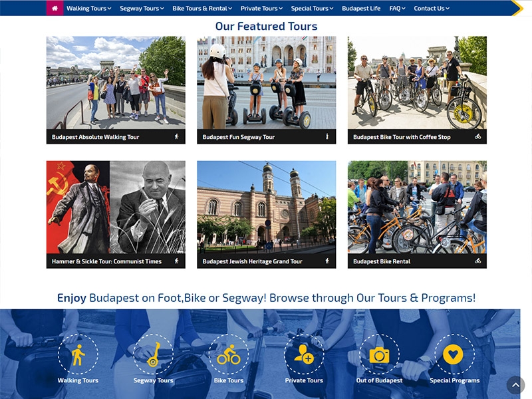This screenshot has width=532, height=399.
Task: Click the Special Programs label
Action: [455, 380]
